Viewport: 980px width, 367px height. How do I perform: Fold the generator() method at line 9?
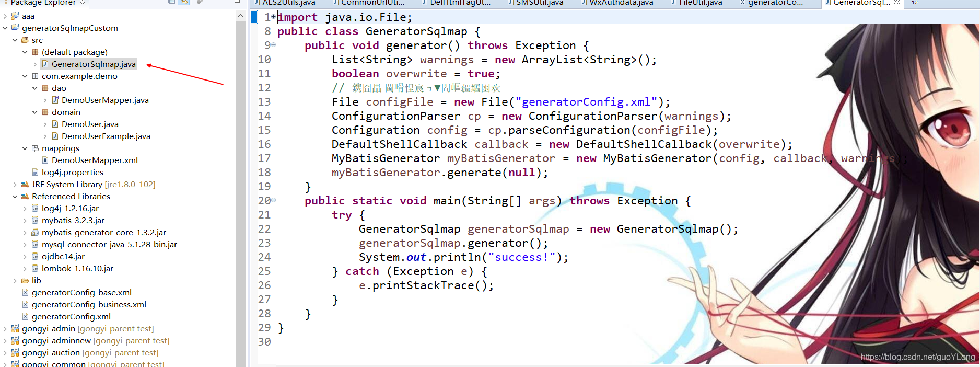(273, 44)
